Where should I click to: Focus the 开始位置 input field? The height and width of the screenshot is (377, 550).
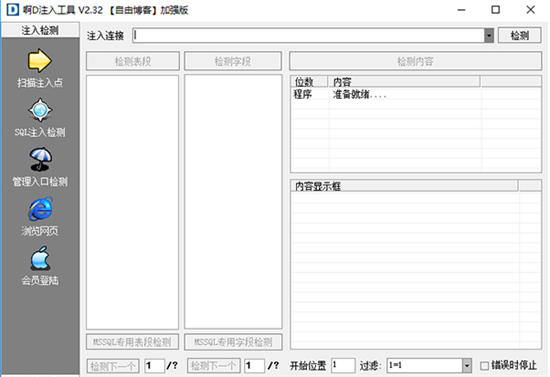343,365
